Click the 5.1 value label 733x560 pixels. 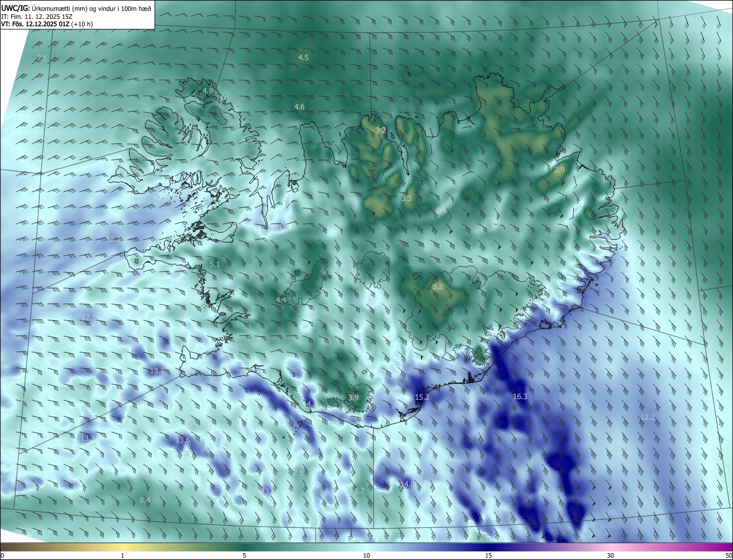click(215, 265)
